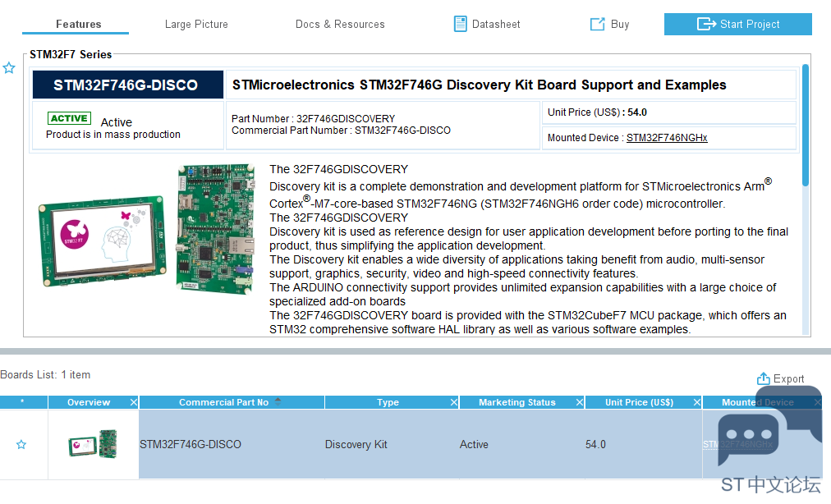This screenshot has height=504, width=831.
Task: Click the star (*) column header
Action: coord(22,403)
